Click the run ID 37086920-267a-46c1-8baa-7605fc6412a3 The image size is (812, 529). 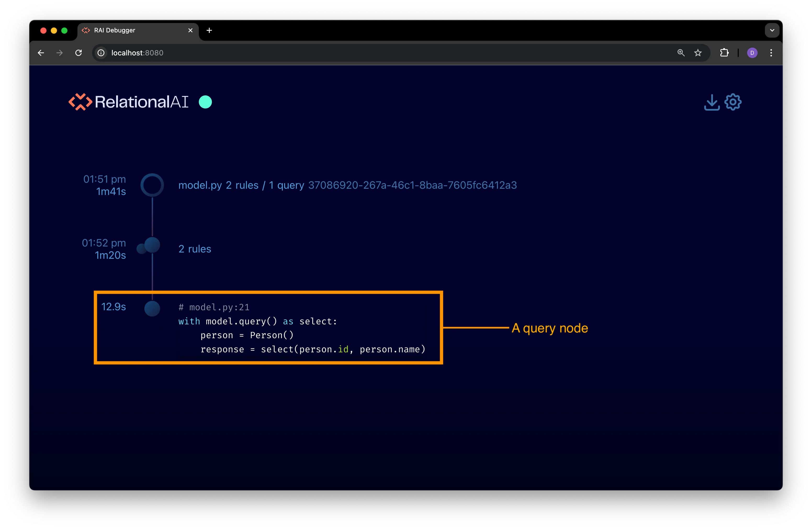point(413,185)
